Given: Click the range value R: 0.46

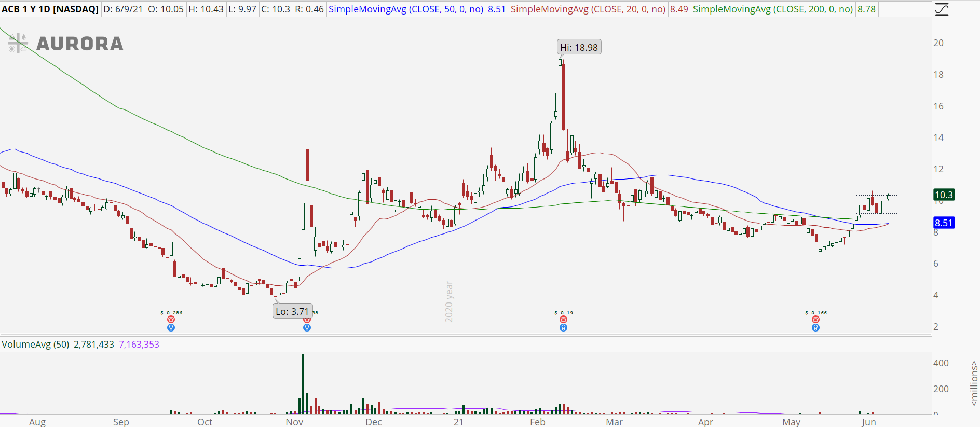Looking at the screenshot, I should point(309,9).
